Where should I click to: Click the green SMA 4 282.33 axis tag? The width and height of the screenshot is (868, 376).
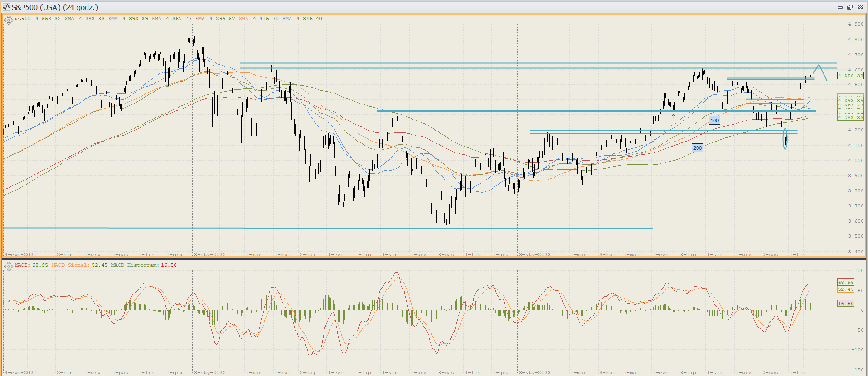pos(850,118)
